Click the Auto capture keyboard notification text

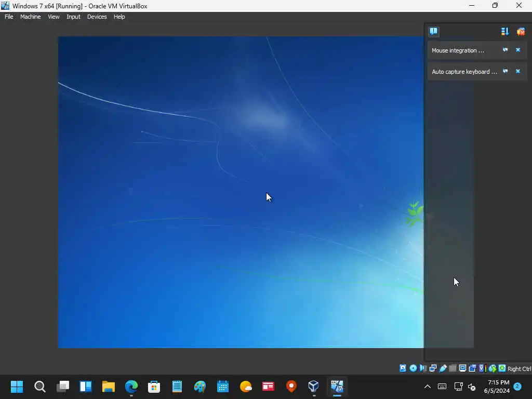pos(464,72)
